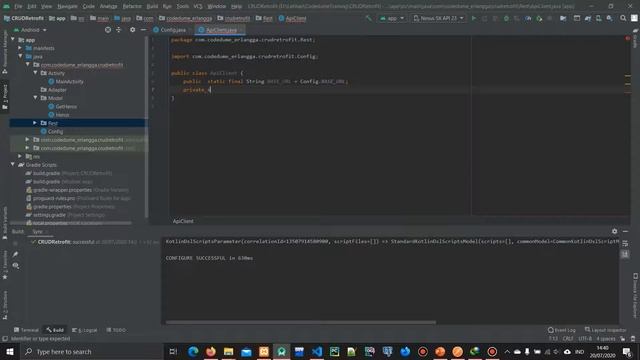Collapse the Gradle Scripts node

click(13, 164)
